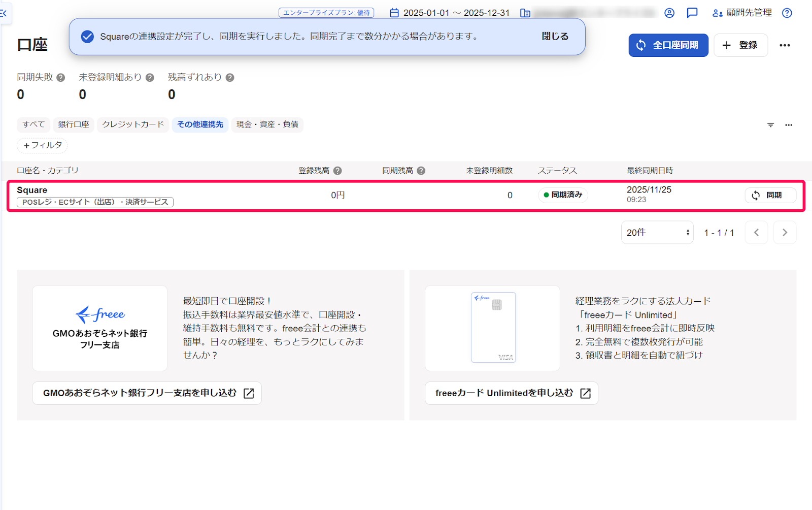The width and height of the screenshot is (812, 510).
Task: Click the エンタープライズプラン badge
Action: [x=326, y=13]
